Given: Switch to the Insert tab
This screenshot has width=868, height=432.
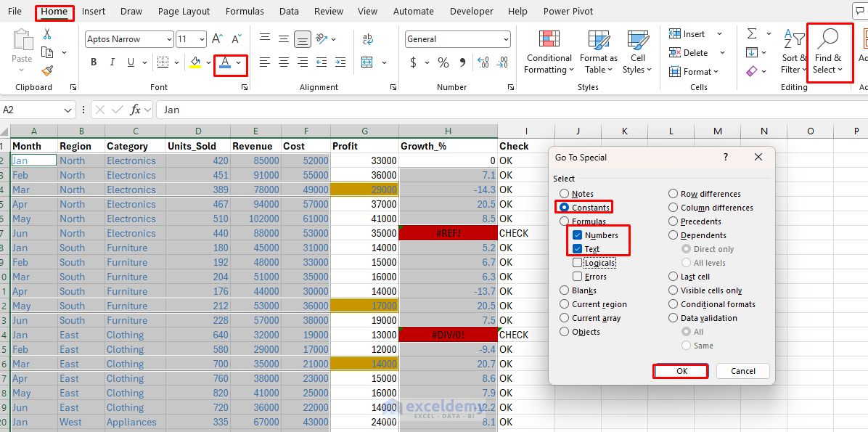Looking at the screenshot, I should pos(94,11).
